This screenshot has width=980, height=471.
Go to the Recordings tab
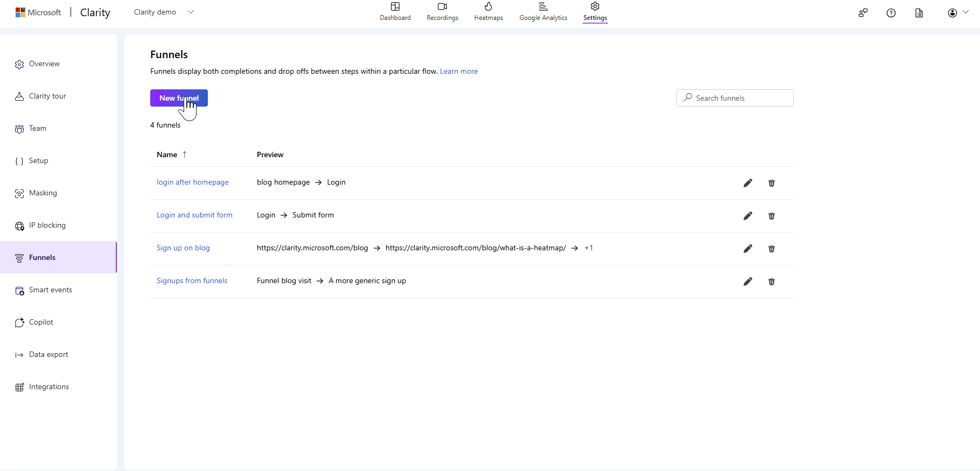coord(443,12)
